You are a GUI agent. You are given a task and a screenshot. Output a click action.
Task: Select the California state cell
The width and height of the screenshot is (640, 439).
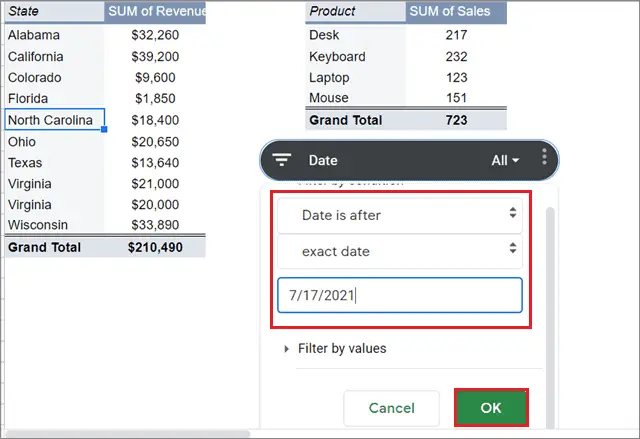pyautogui.click(x=54, y=56)
